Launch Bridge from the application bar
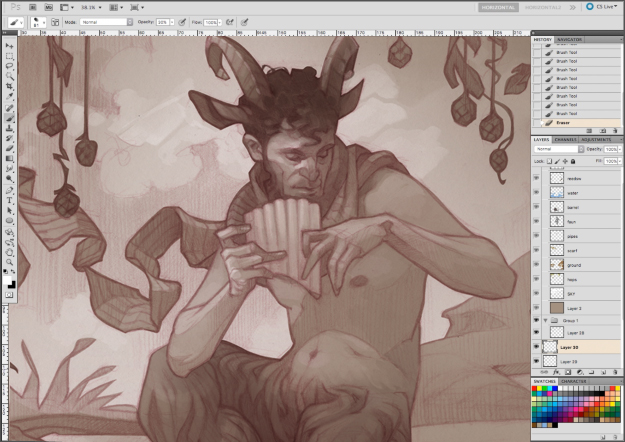625x442 pixels. 33,7
